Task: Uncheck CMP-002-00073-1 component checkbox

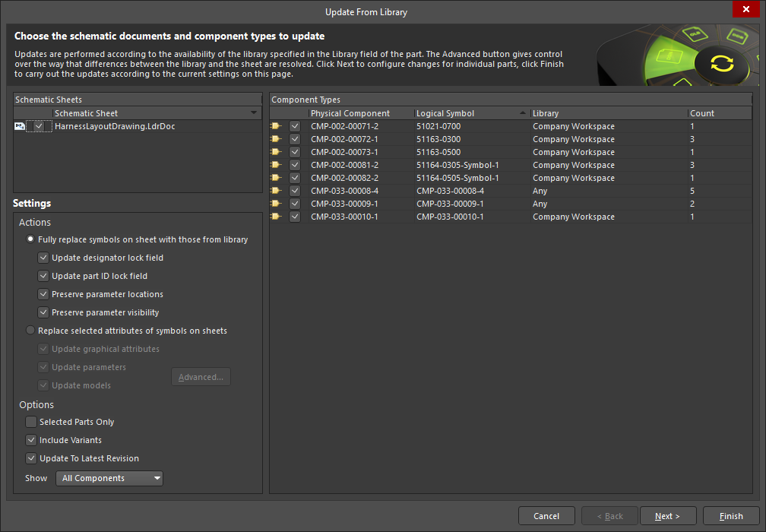Action: click(295, 152)
